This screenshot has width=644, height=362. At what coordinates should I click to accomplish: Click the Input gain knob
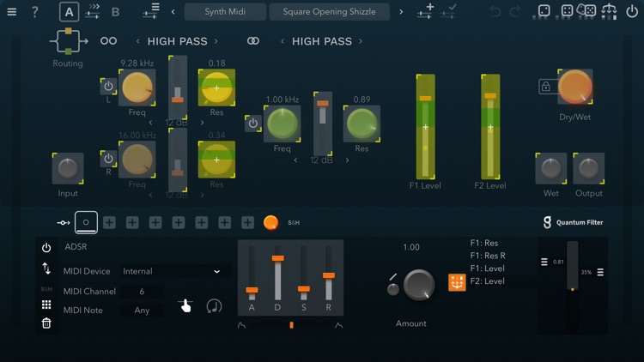coord(68,168)
